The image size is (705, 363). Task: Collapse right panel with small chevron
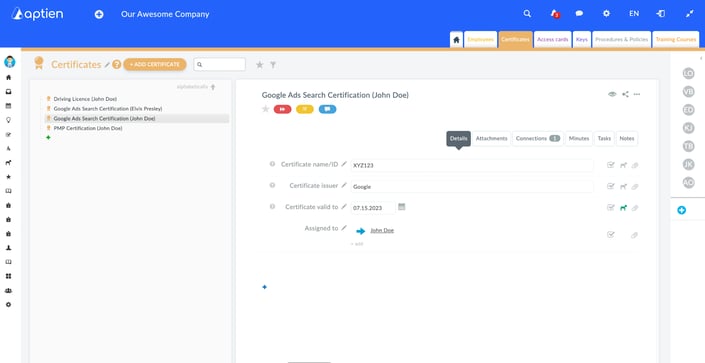tap(701, 58)
